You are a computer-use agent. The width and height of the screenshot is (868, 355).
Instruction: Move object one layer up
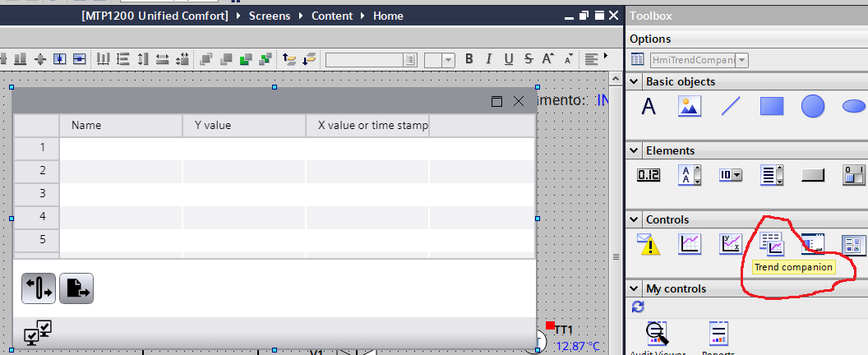tap(289, 58)
